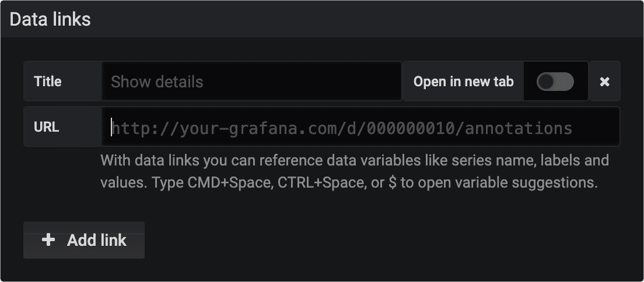Focus the Title input field
This screenshot has width=644, height=282.
pyautogui.click(x=251, y=82)
